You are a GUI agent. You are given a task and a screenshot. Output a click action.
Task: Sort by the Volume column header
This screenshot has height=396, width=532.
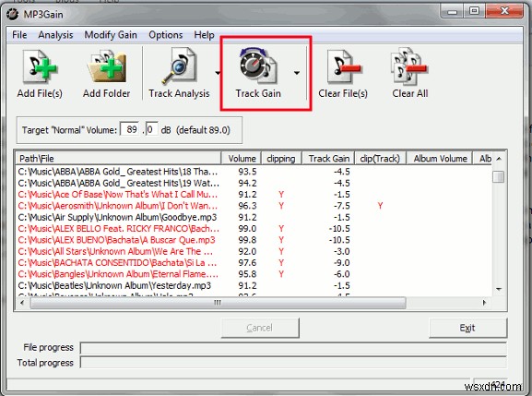click(x=242, y=158)
